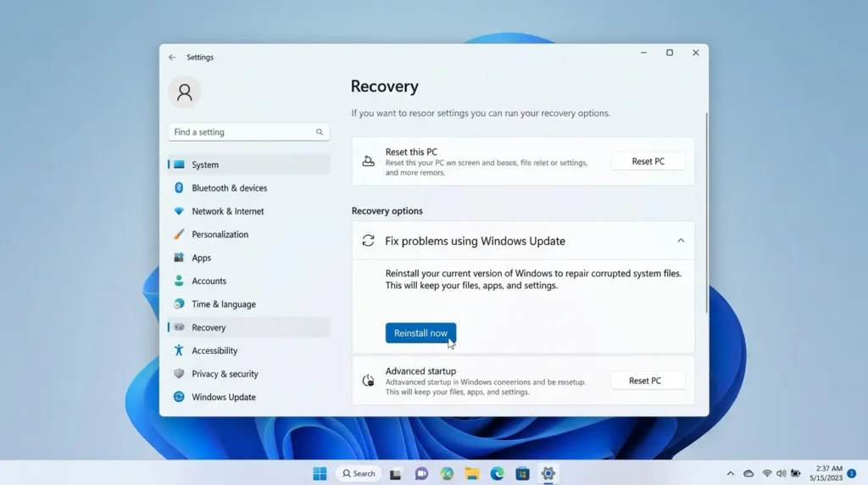Viewport: 868px width, 485px height.
Task: Collapse Fix problems using Windows Update section
Action: pyautogui.click(x=681, y=240)
